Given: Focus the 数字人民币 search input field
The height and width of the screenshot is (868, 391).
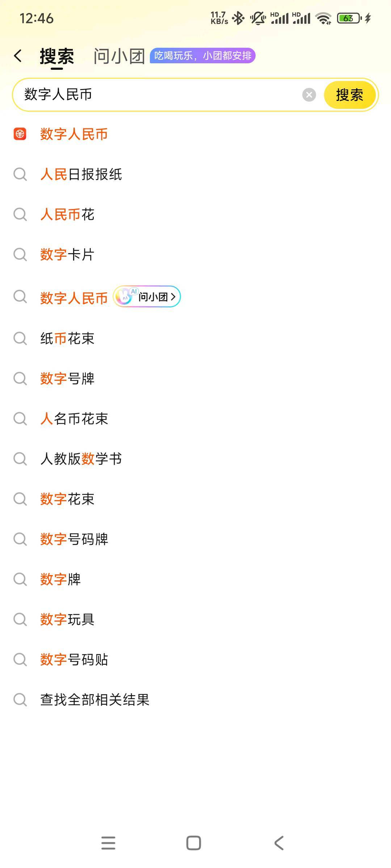Looking at the screenshot, I should tap(159, 95).
